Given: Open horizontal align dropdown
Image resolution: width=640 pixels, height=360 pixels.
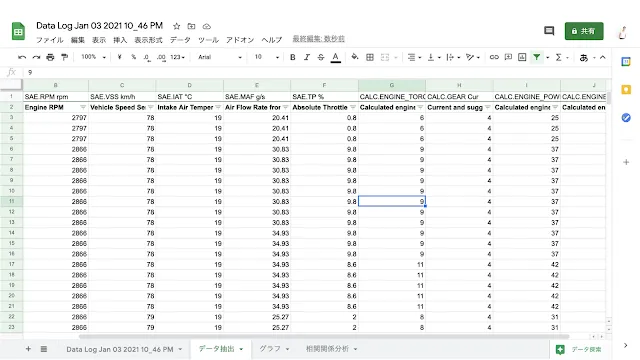Looking at the screenshot, I should 414,57.
